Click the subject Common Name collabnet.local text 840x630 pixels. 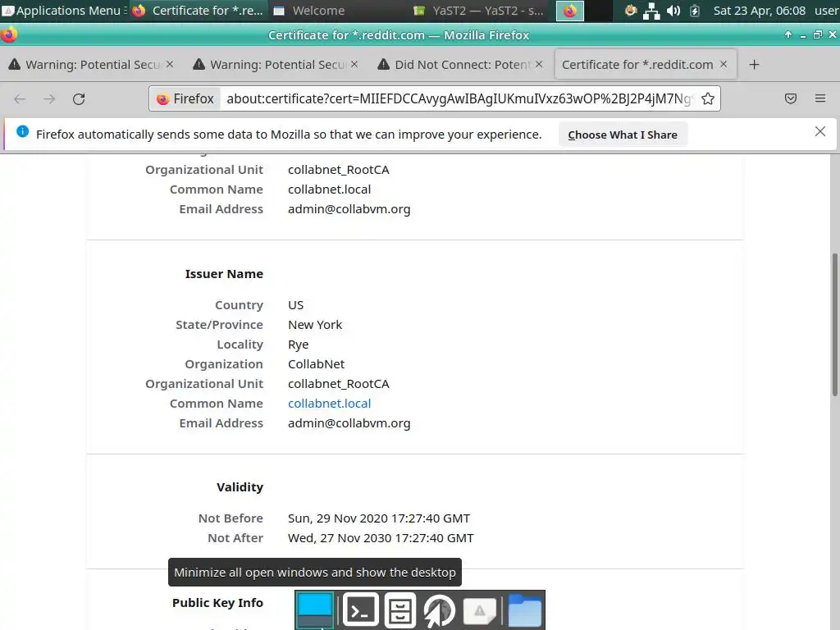tap(330, 189)
